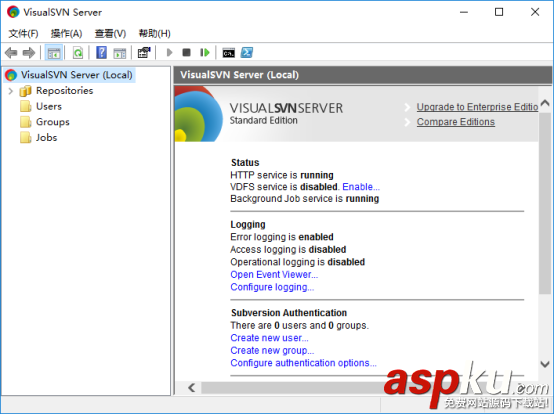
Task: Click the vertical scrollbar thumb
Action: pos(545,203)
